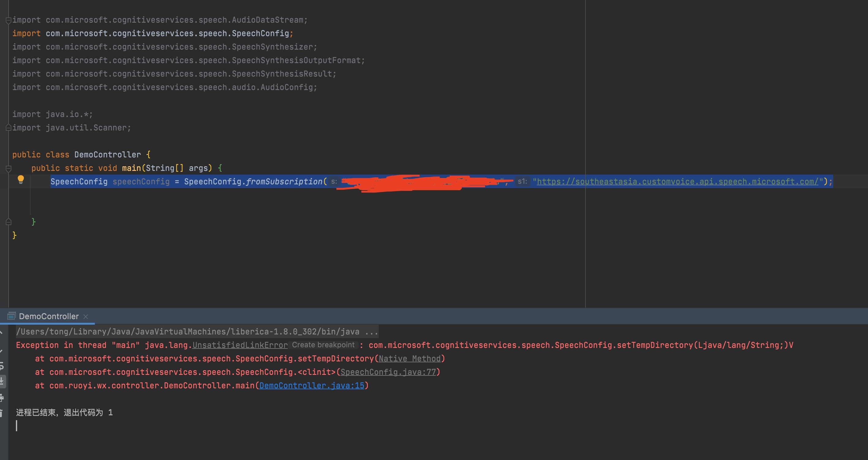Click the highlighted SpeechConfig import line

(153, 33)
